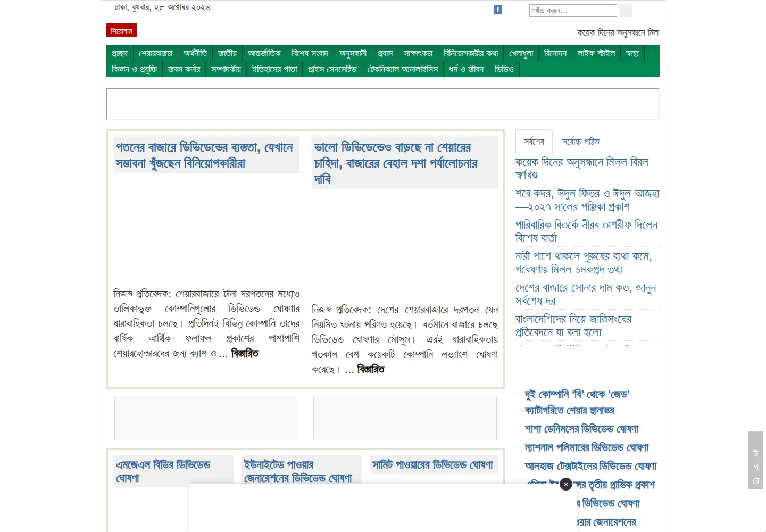Open the বিশেষ সংবাদ menu

tap(310, 53)
